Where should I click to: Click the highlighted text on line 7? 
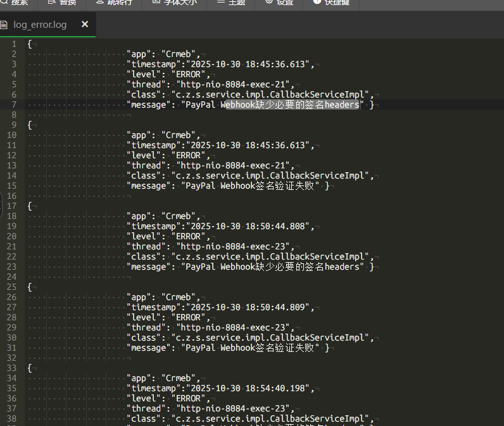click(x=292, y=104)
